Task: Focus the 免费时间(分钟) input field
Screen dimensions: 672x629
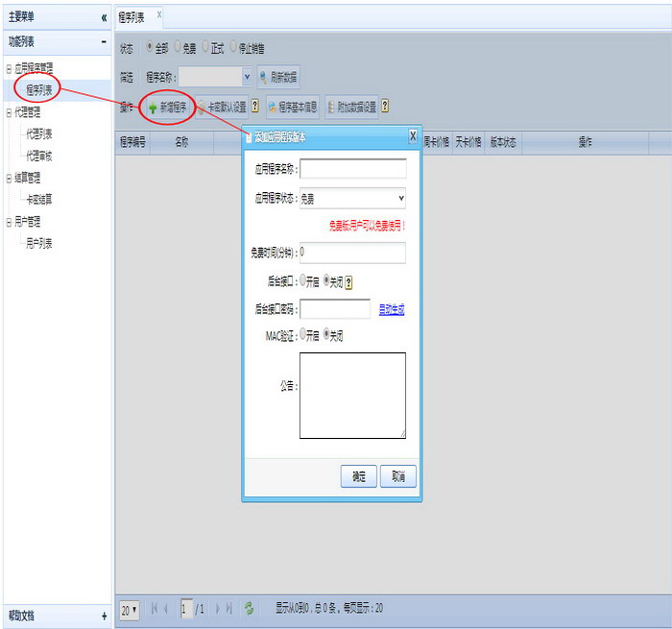Action: 352,253
